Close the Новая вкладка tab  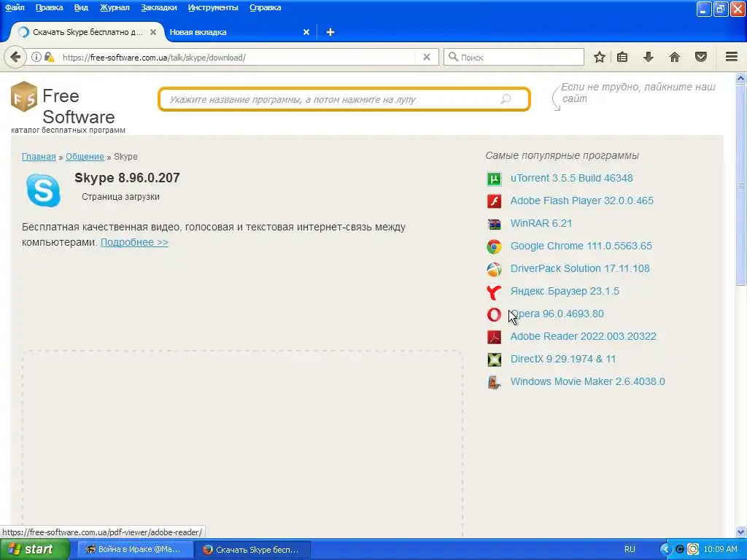coord(306,32)
